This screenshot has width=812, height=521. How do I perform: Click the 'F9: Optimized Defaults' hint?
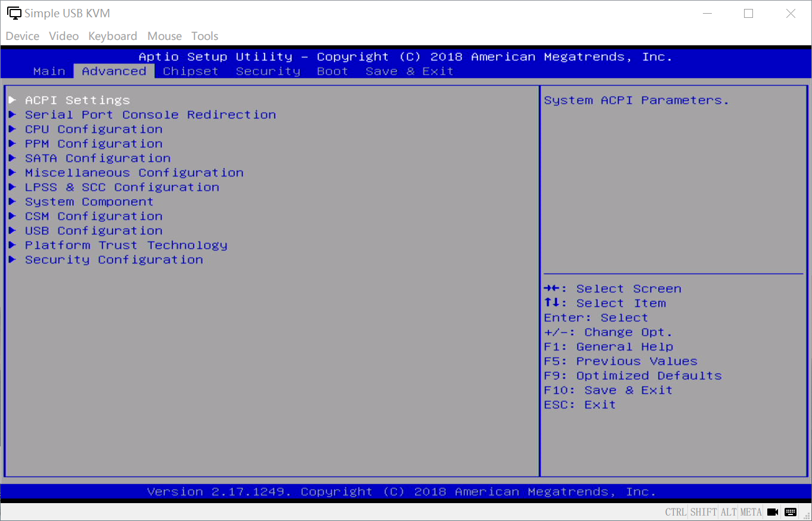coord(633,376)
